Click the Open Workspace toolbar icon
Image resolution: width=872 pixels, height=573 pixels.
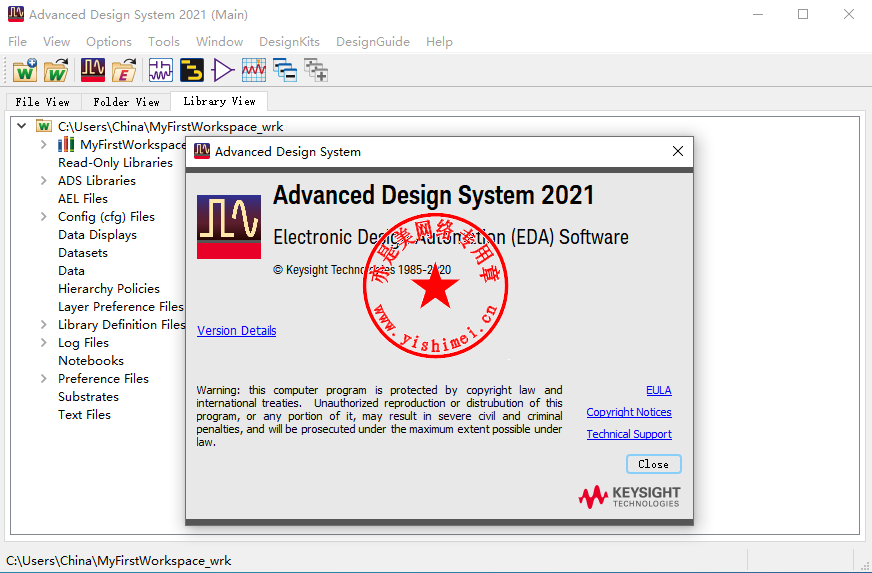[x=56, y=71]
